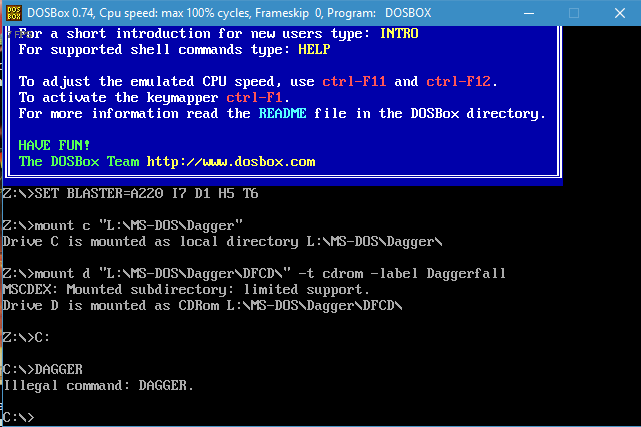Click the red ctrl-F11 shortcut text
Screen dimensions: 641x427
pyautogui.click(x=354, y=82)
